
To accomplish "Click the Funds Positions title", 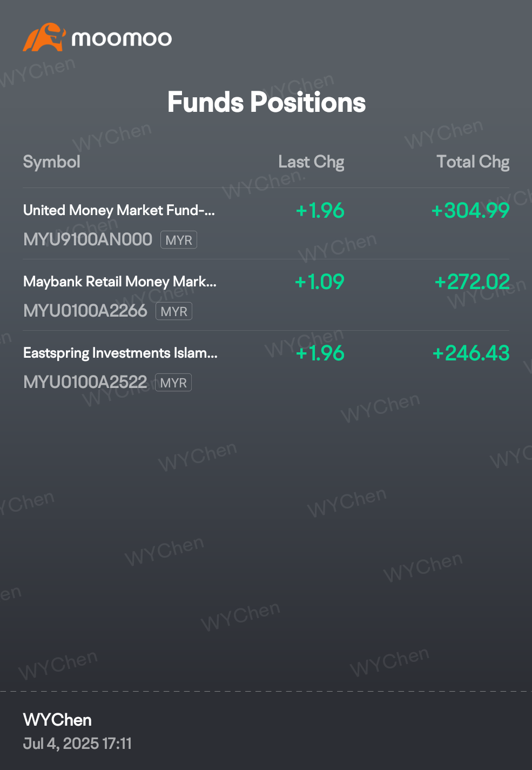I will pyautogui.click(x=266, y=102).
